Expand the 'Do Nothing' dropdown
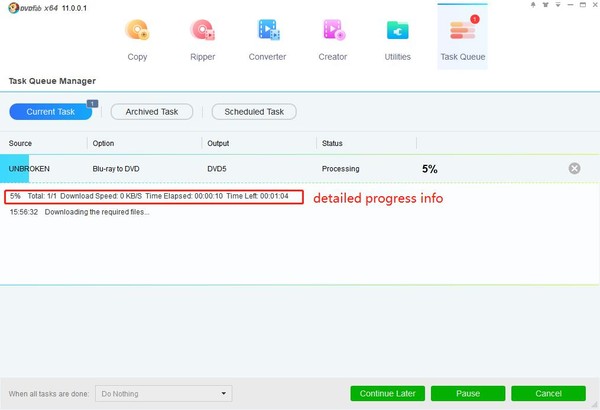This screenshot has height=410, width=600. pyautogui.click(x=163, y=394)
